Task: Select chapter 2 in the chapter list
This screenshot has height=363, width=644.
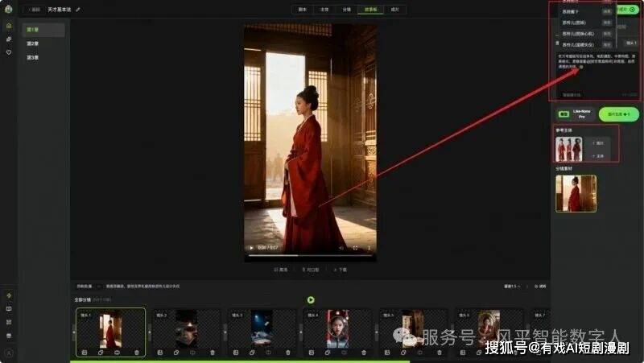Action: 33,43
